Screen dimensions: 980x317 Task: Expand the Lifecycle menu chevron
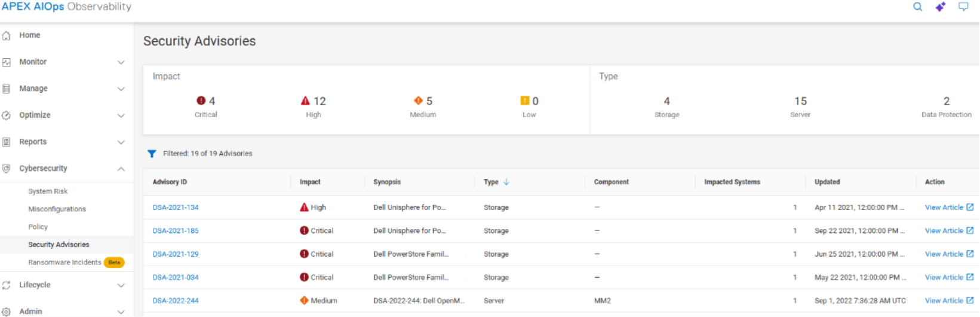121,285
